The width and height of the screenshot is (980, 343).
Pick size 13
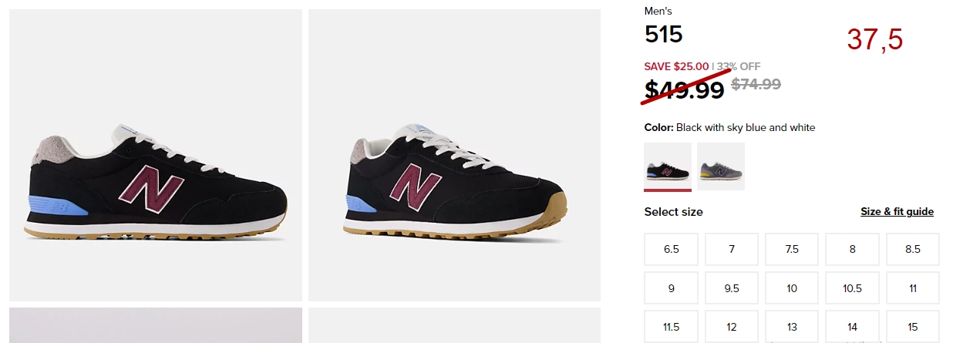tap(792, 327)
